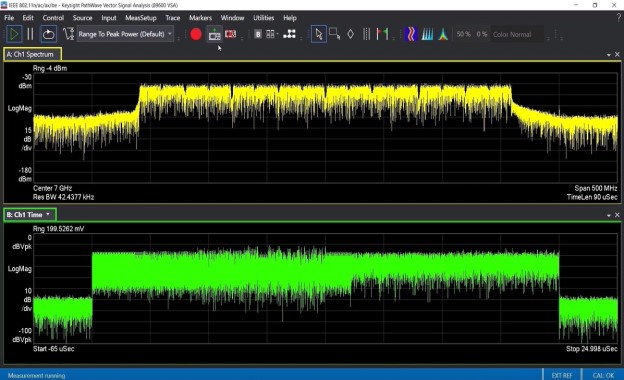This screenshot has width=624, height=380.
Task: Click the trace arrangement dots icon
Action: pos(289,34)
